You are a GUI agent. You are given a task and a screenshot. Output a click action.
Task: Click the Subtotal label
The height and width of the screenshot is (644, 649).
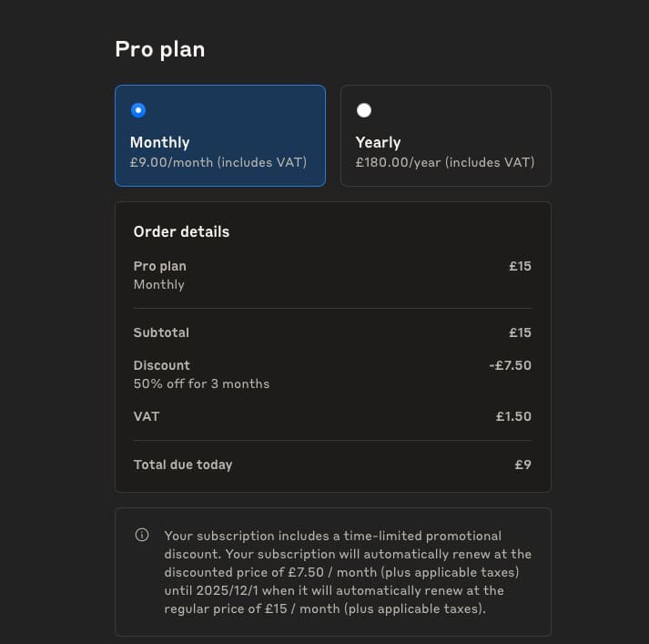coord(161,332)
